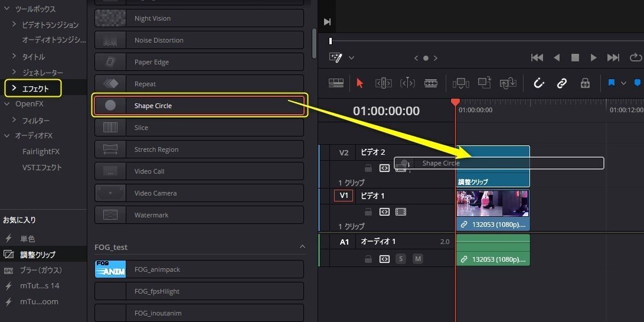Select V2 track header label
Viewport: 644px width, 322px height.
point(344,152)
